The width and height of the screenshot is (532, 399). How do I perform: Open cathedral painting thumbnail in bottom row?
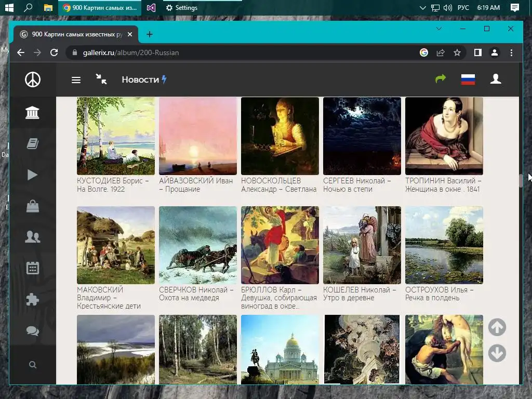[280, 350]
